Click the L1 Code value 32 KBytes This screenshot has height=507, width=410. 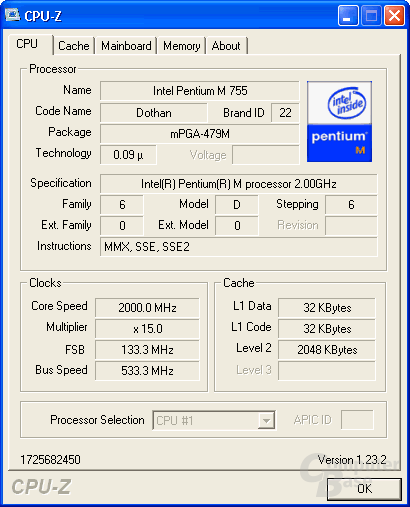[x=327, y=329]
